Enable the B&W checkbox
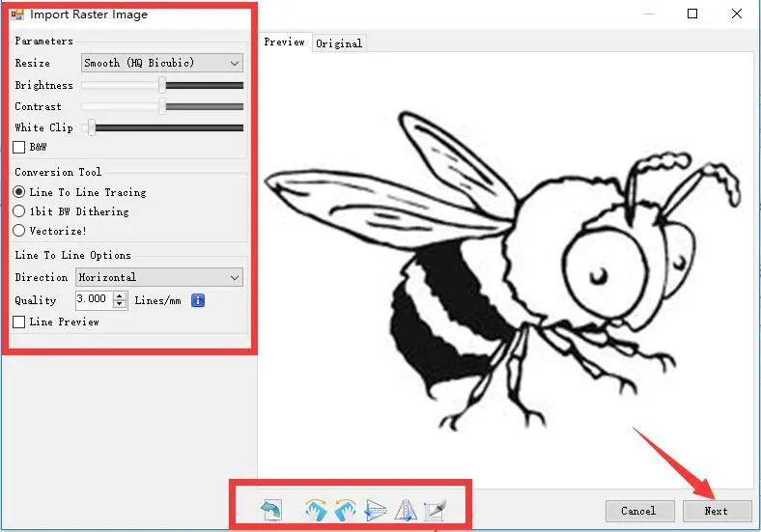This screenshot has height=532, width=761. (19, 147)
